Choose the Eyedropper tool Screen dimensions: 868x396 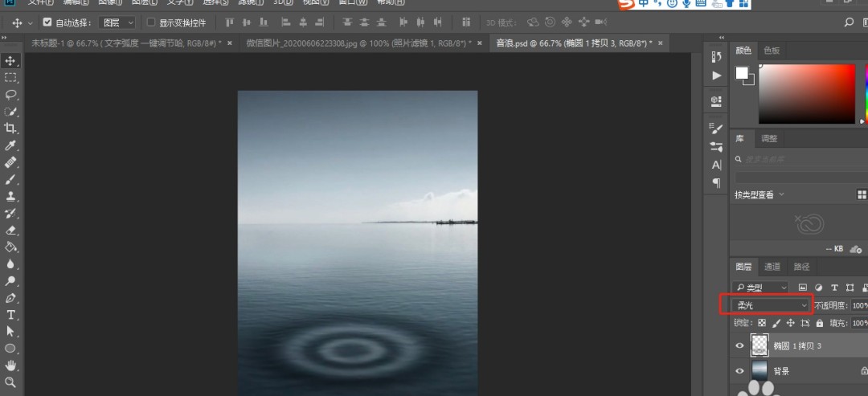[10, 145]
